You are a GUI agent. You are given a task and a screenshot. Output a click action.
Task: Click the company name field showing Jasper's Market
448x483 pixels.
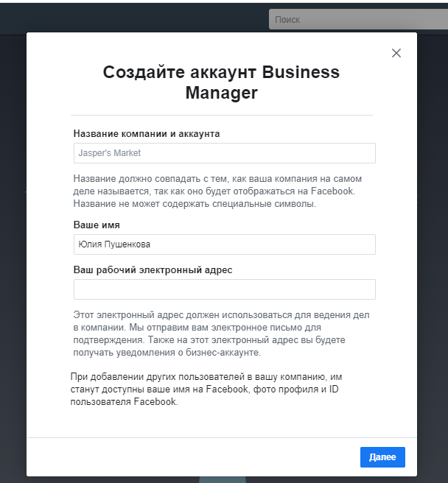click(x=225, y=153)
